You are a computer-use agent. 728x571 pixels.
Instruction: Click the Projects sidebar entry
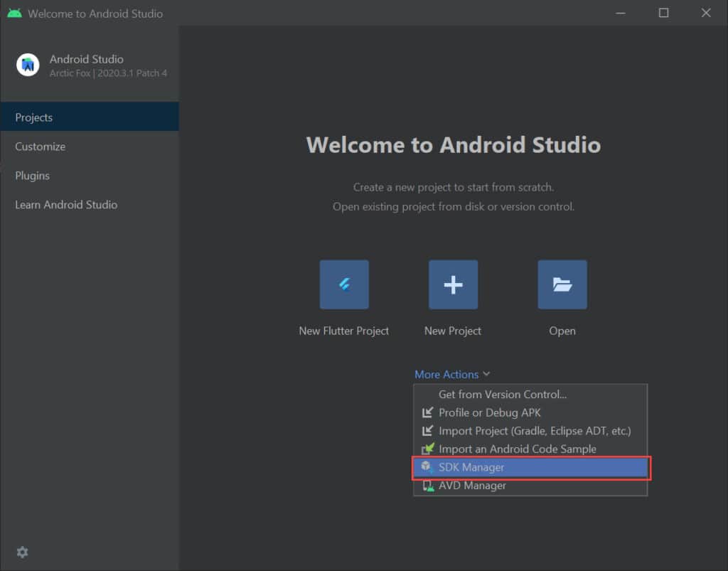pos(34,117)
